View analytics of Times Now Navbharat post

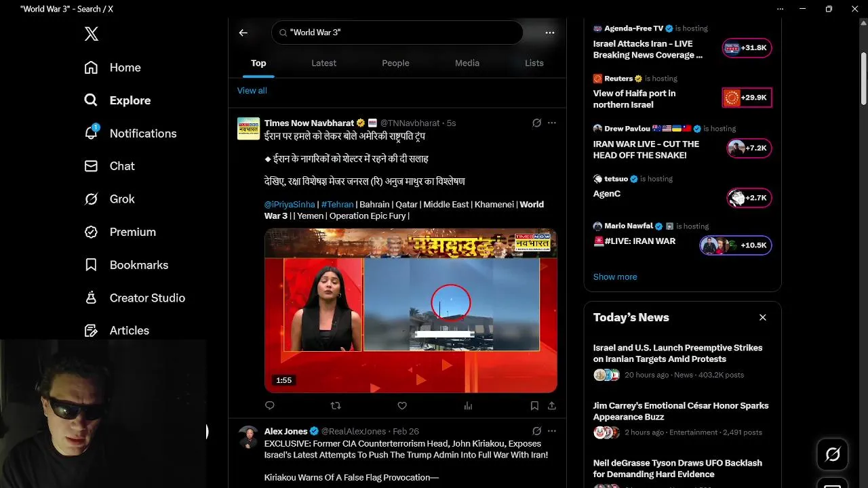point(468,406)
